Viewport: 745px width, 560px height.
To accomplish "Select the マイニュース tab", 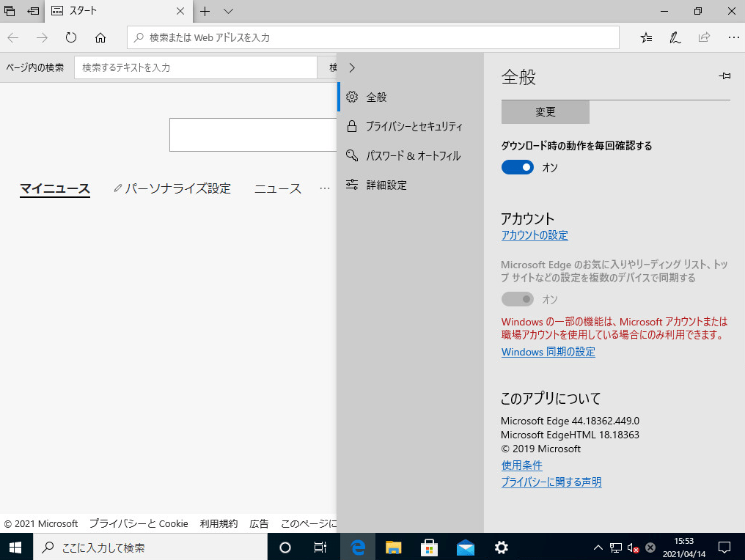I will pos(55,188).
